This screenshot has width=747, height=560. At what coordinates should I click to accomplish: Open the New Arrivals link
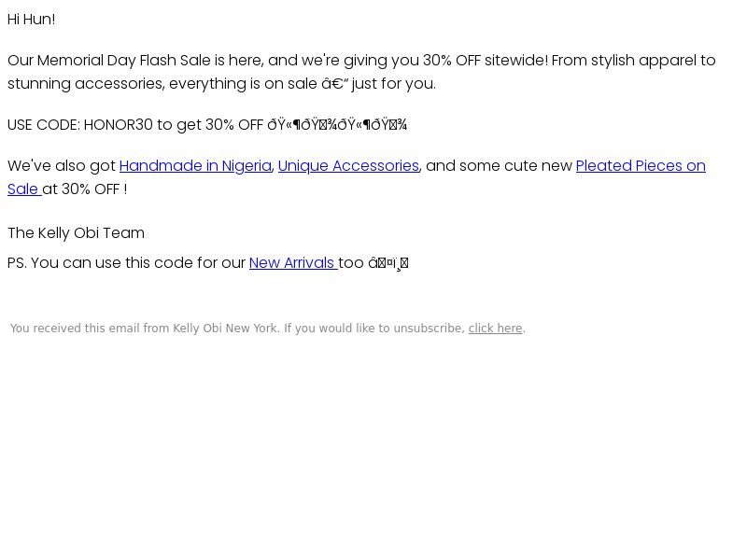(x=293, y=263)
